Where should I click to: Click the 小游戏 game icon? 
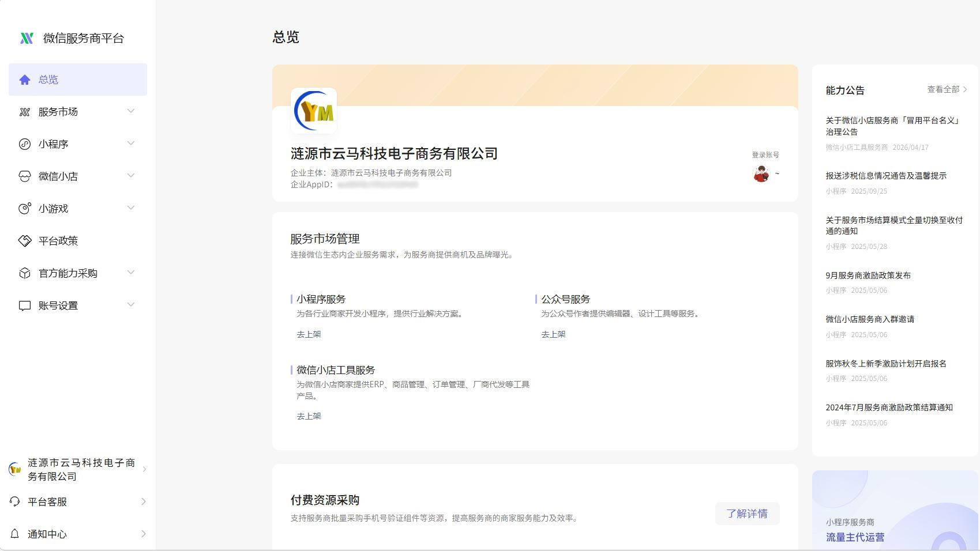coord(25,209)
